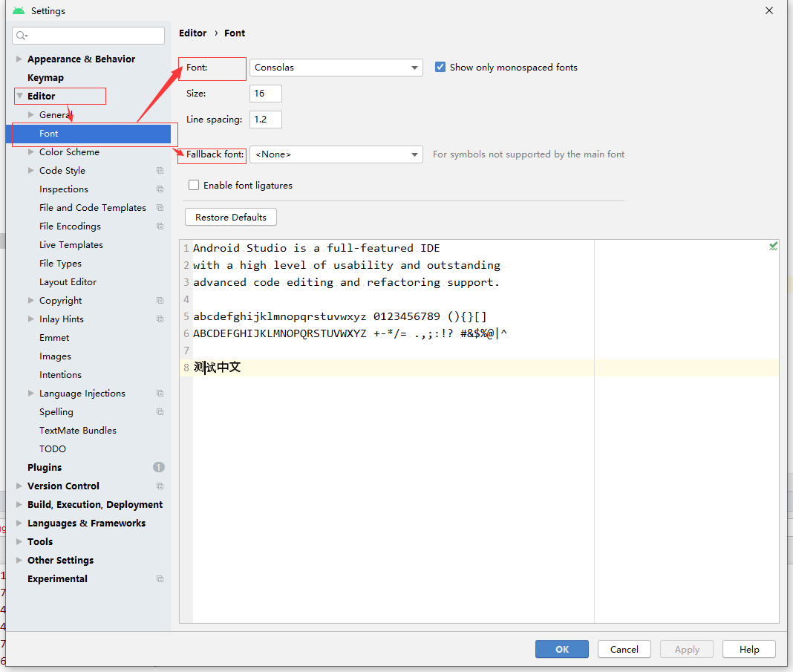Click Editor in the breadcrumb
The image size is (793, 672).
tap(193, 33)
